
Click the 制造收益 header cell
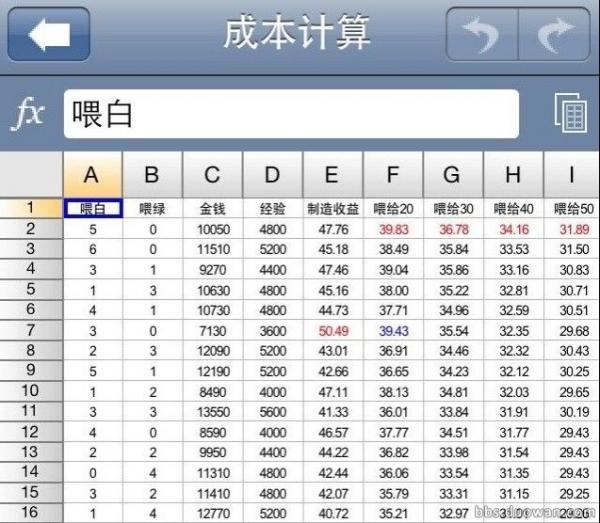(x=333, y=208)
